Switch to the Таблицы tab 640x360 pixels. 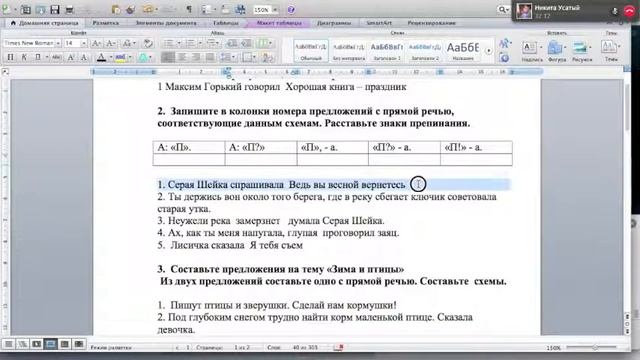coord(226,23)
